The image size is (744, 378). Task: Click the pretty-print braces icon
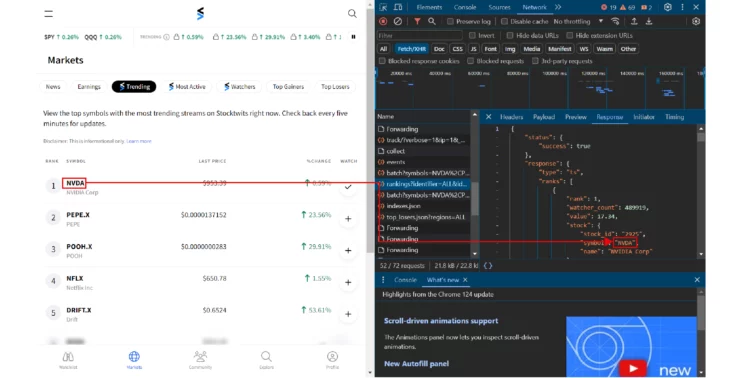[488, 266]
